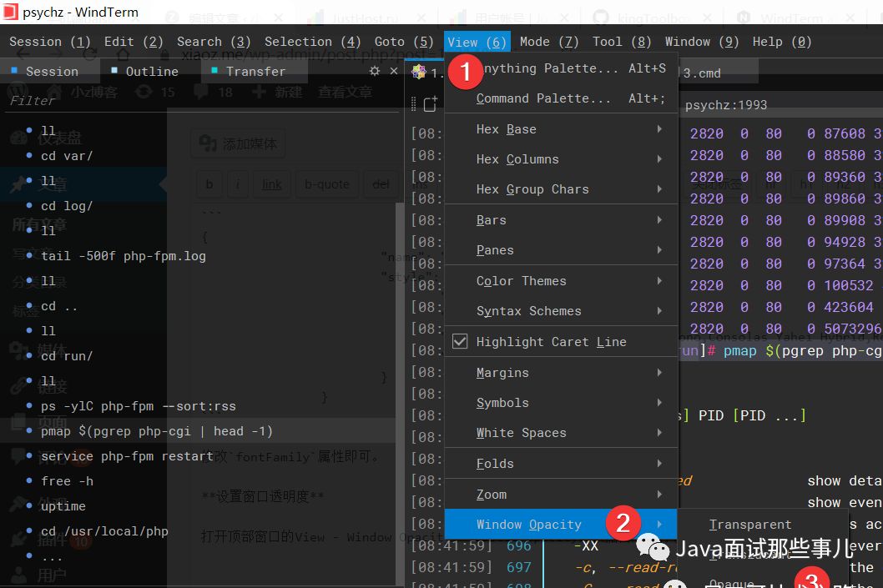Expand the Zoom submenu
Screen dimensions: 883x588
click(562, 494)
